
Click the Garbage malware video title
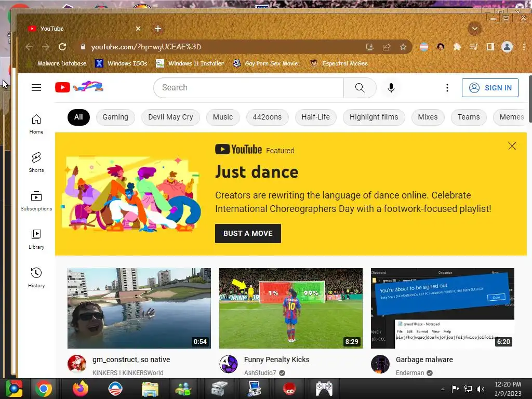point(424,360)
